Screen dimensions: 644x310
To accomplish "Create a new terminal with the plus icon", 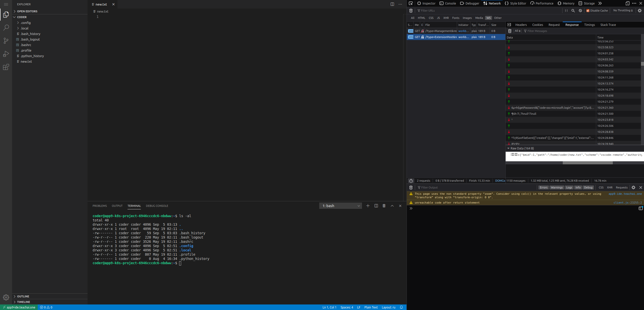I will [368, 206].
